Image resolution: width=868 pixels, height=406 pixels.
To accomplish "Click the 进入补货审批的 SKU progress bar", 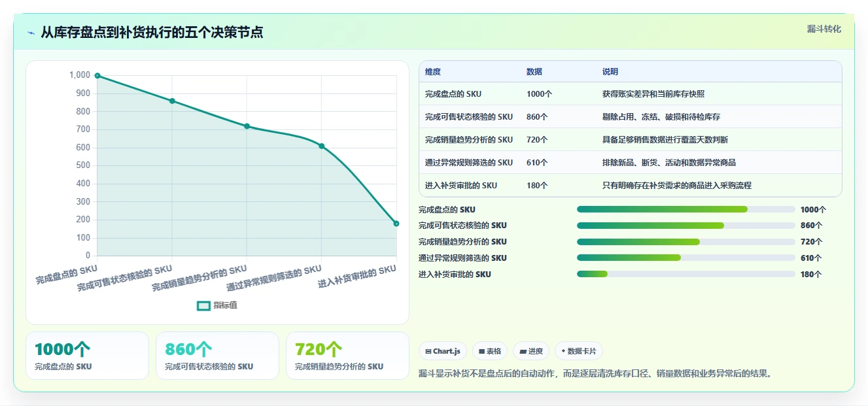I will click(686, 275).
